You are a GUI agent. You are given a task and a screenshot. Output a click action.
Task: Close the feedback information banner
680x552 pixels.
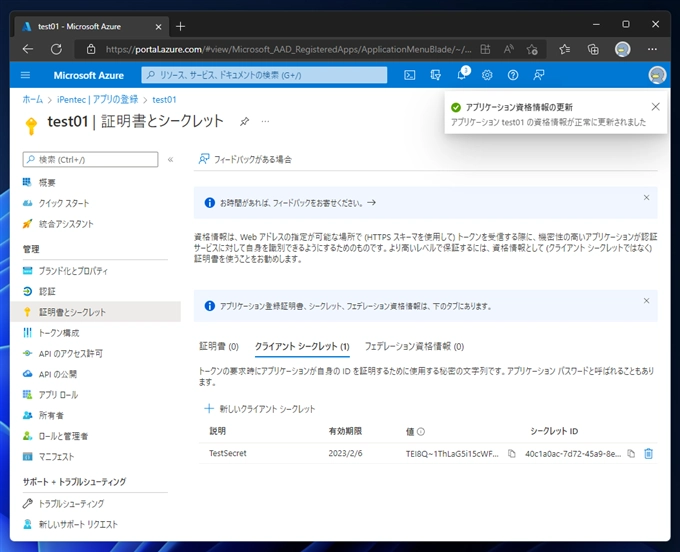pyautogui.click(x=646, y=198)
